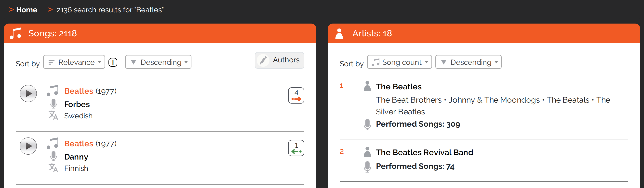Click the 'Finnish' language text

point(76,168)
